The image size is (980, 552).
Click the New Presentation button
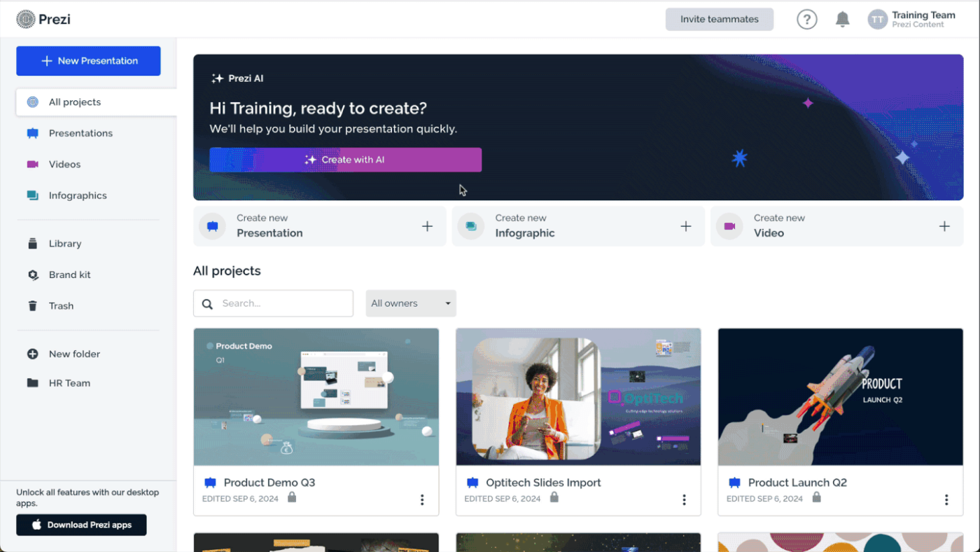point(88,61)
